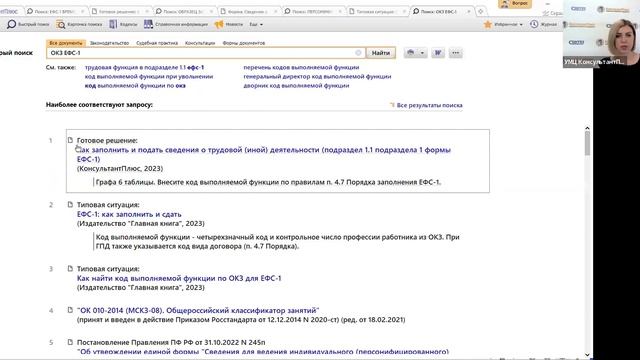640x360 pixels.
Task: Switch to the Формы документов tab
Action: [244, 43]
